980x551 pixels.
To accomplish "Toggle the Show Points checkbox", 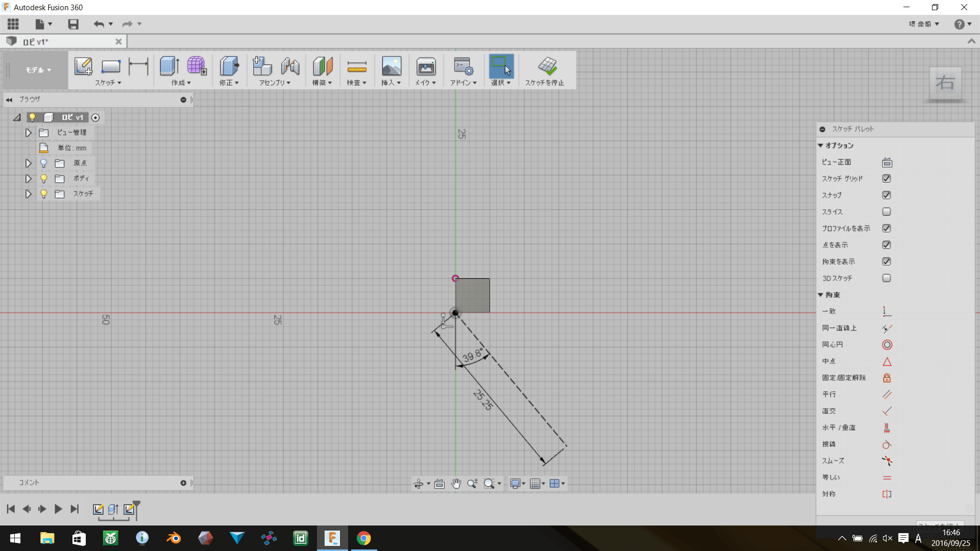I will tap(887, 245).
